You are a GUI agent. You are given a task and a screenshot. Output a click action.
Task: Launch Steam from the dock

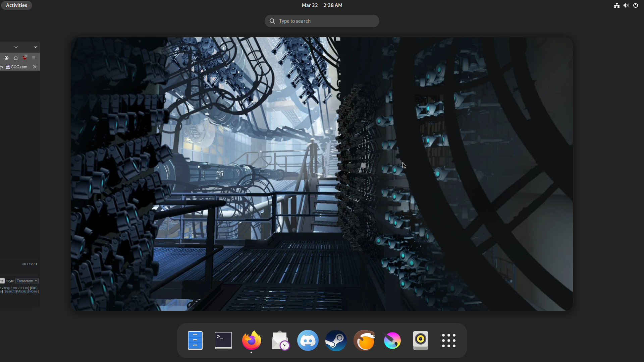[x=336, y=340]
